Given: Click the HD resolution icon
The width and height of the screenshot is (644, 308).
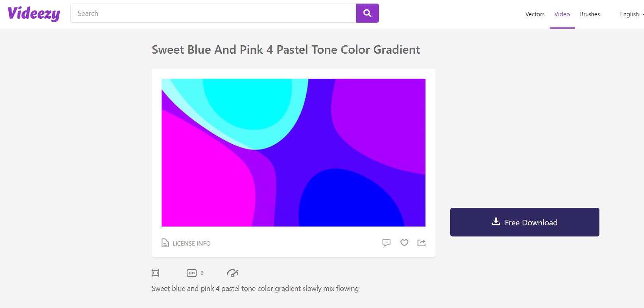Looking at the screenshot, I should 191,273.
